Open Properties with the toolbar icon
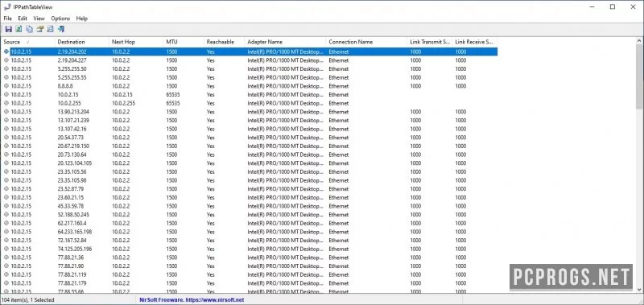 coord(39,29)
